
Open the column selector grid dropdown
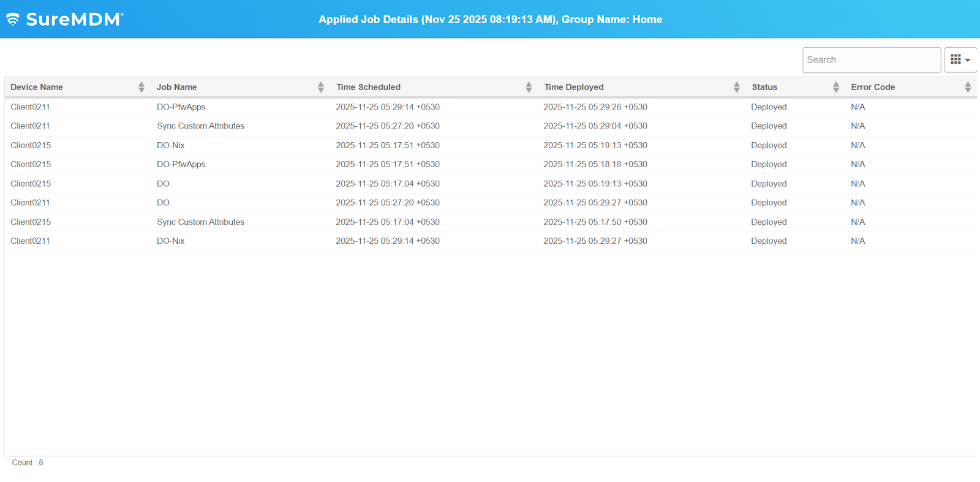[960, 60]
